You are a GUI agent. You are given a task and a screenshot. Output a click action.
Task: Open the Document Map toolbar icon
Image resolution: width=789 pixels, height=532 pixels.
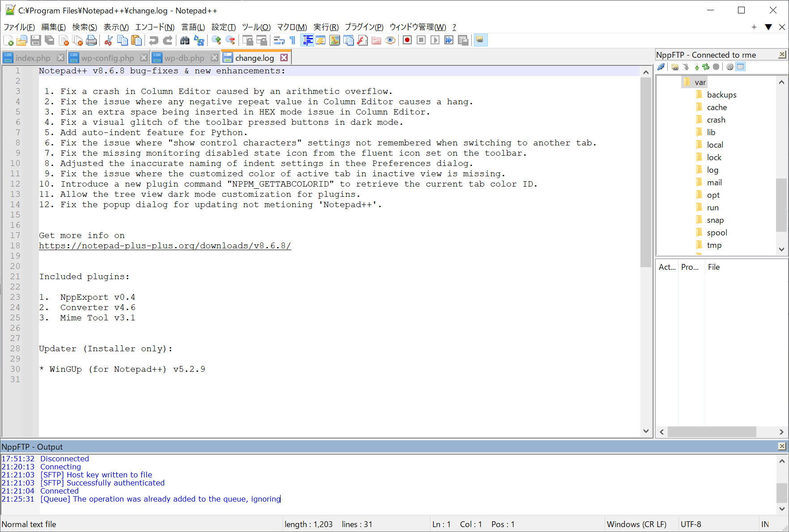[x=335, y=40]
